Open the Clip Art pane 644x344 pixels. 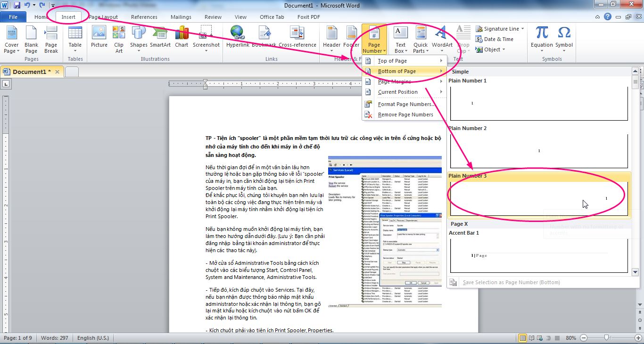point(119,40)
